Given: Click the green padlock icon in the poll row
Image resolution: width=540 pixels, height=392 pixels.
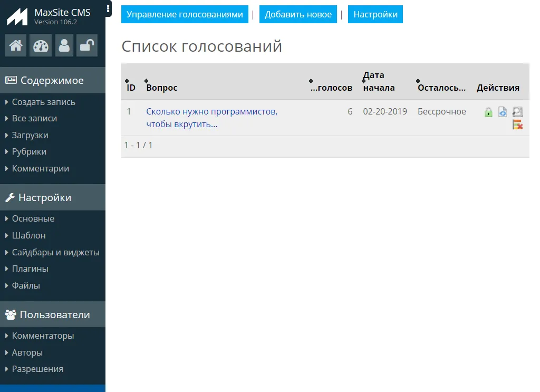Looking at the screenshot, I should (488, 112).
